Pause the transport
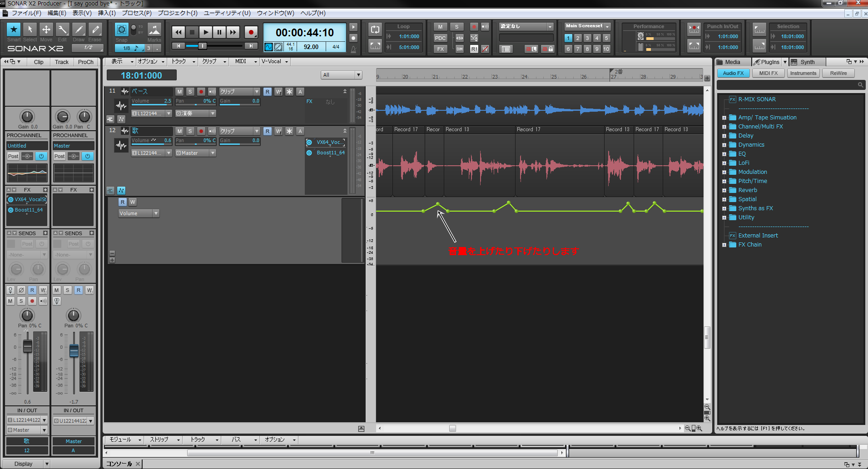The height and width of the screenshot is (469, 868). pos(219,32)
